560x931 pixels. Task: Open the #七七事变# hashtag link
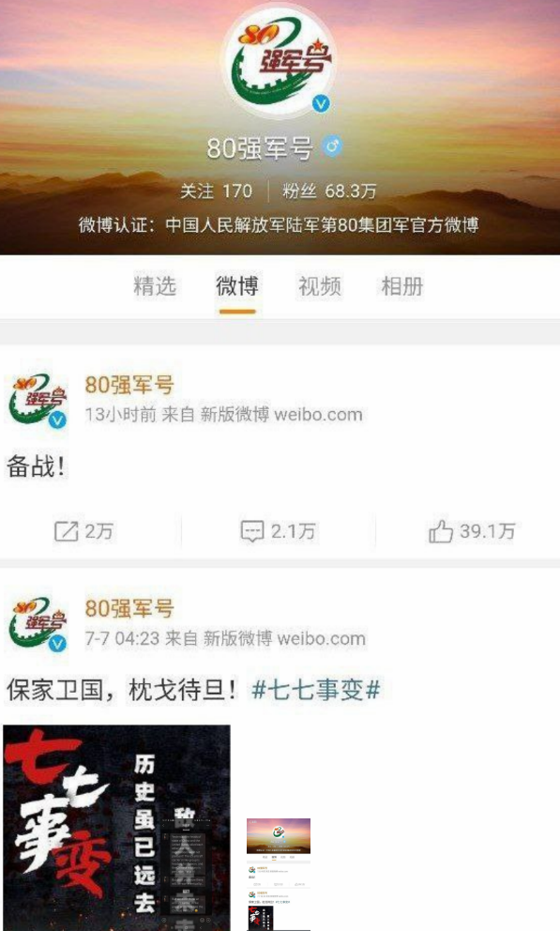click(315, 690)
